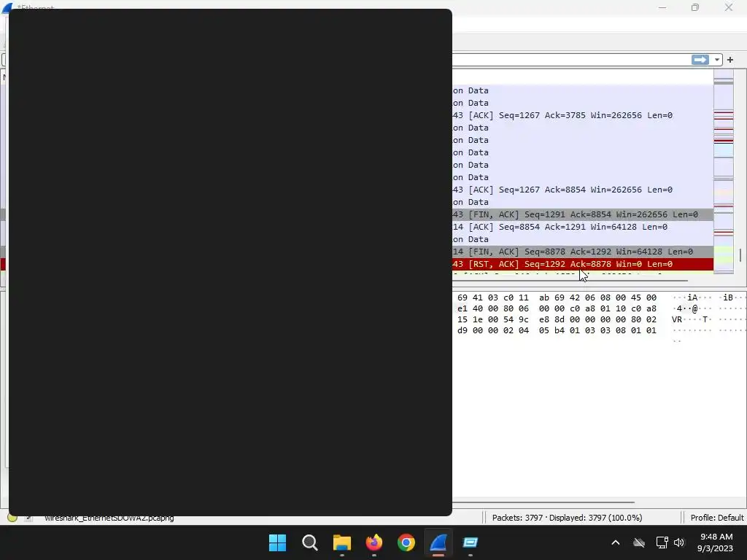
Task: Open File Explorer from the taskbar
Action: [x=341, y=542]
